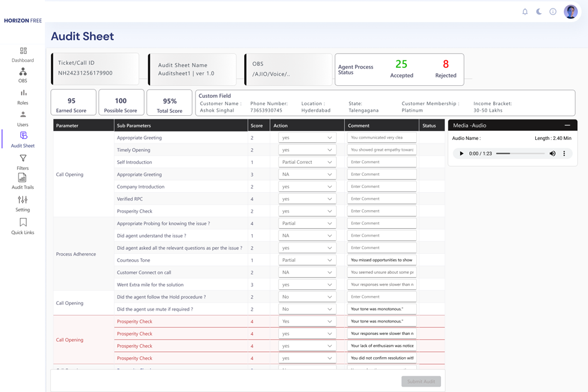Viewport: 588px width, 392px height.
Task: Open OBS section in sidebar
Action: click(23, 75)
